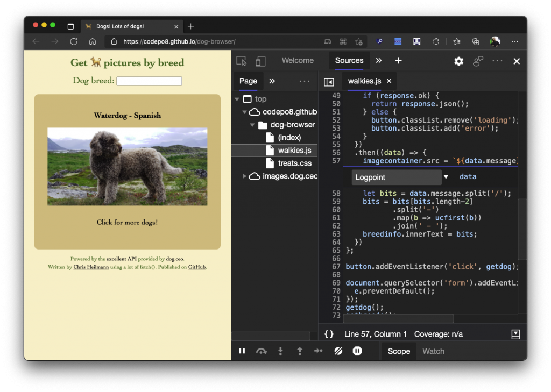Toggle deactivate breakpoints
This screenshot has height=392, width=551.
pos(338,351)
